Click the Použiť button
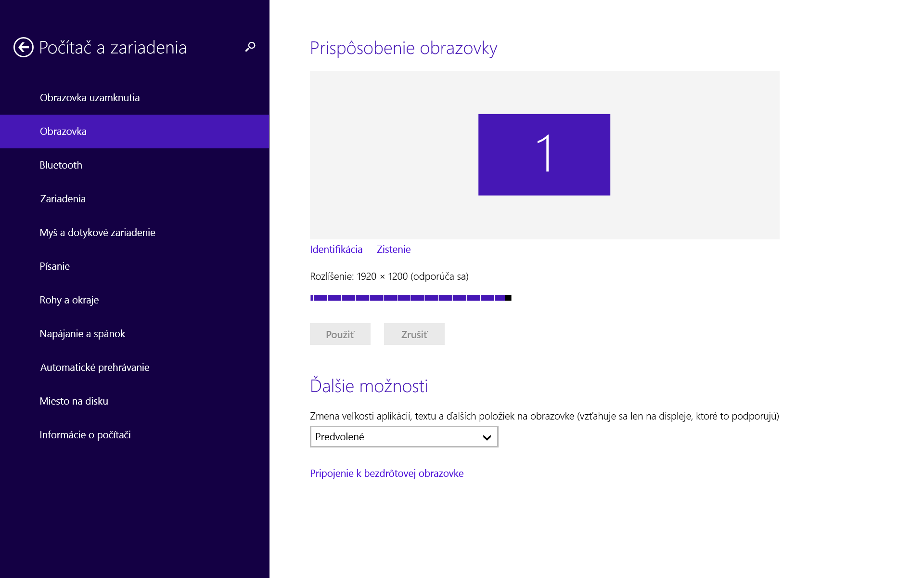 click(x=340, y=334)
